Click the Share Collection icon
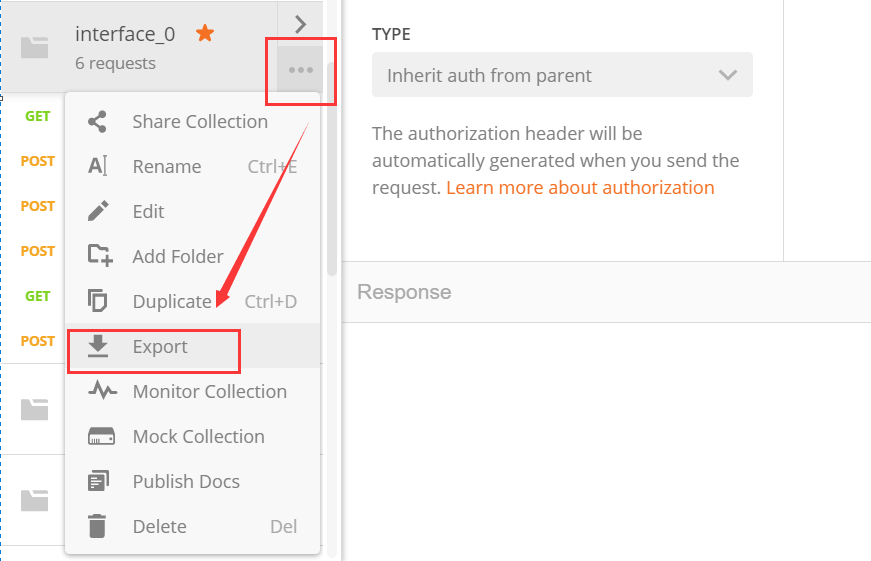This screenshot has height=561, width=871. (x=97, y=122)
